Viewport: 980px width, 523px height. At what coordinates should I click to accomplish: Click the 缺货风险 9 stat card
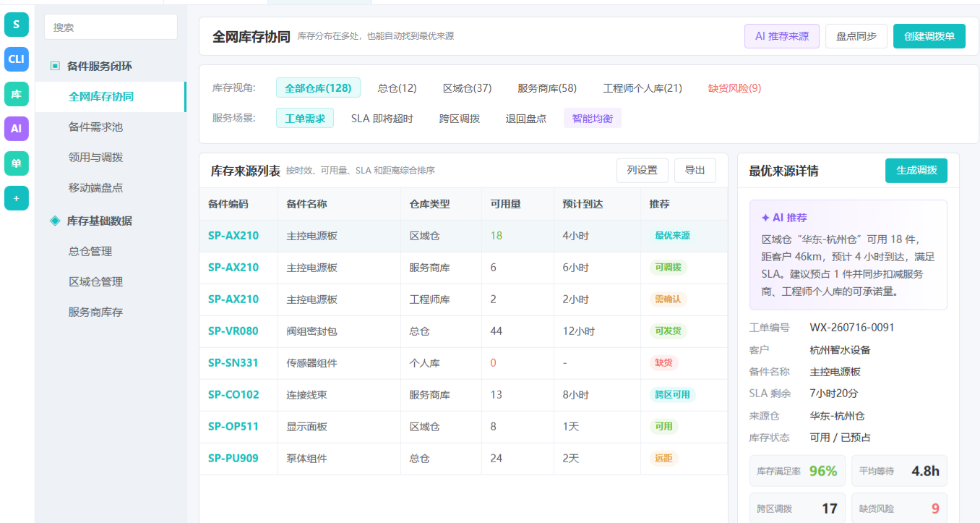[x=899, y=509]
